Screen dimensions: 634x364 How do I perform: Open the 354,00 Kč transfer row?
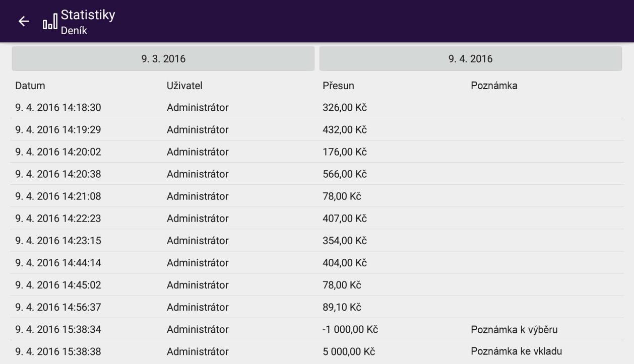[344, 240]
